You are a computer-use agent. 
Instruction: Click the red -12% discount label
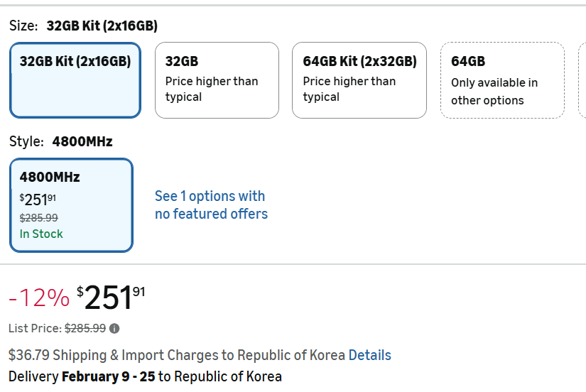tap(39, 298)
